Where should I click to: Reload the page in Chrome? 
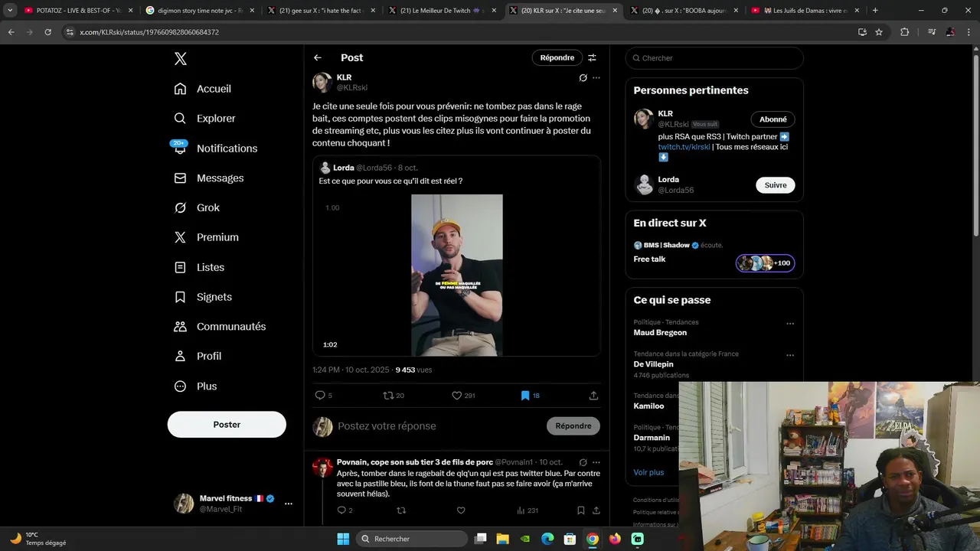pyautogui.click(x=47, y=32)
